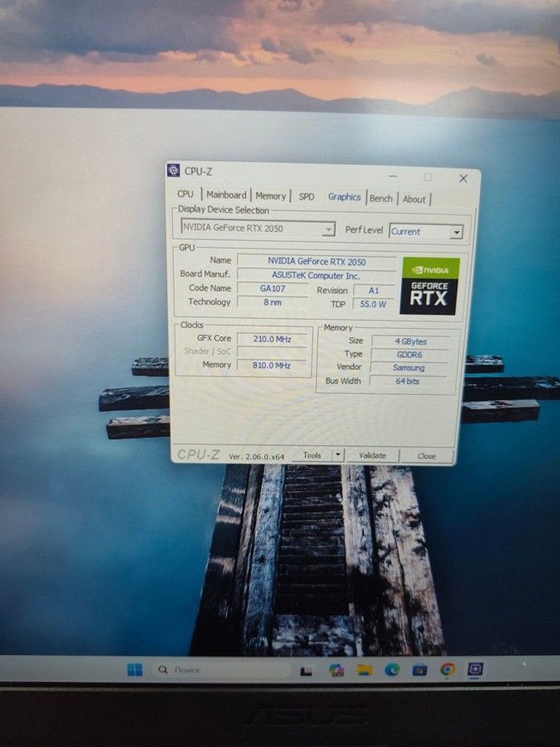Click the Tools button

[x=312, y=455]
